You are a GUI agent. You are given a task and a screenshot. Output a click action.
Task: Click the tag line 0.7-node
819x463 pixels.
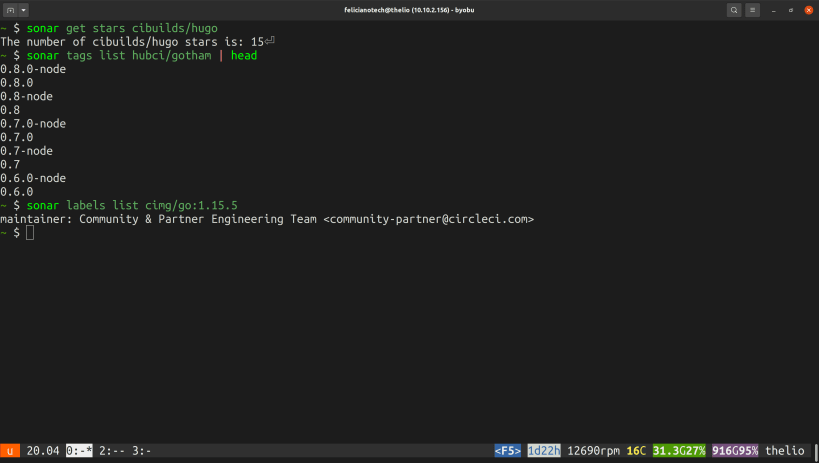click(x=27, y=151)
